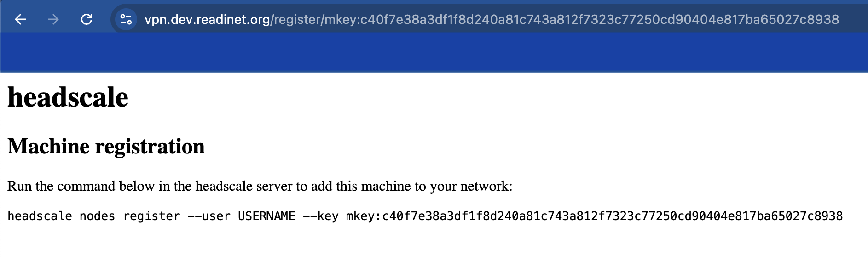Click the 'Run the command below' sentence
Screen dimensions: 868x261
[260, 186]
